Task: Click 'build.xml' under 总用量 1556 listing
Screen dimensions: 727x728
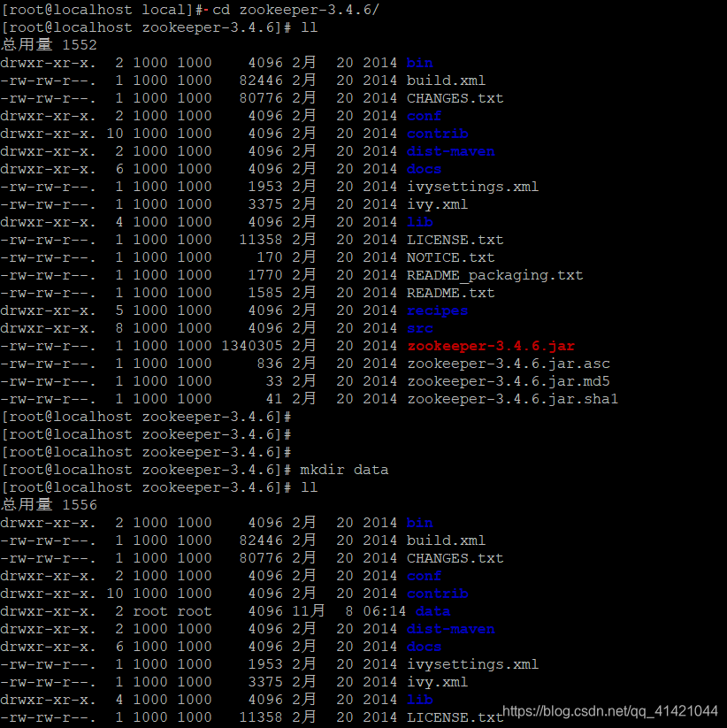Action: (446, 540)
